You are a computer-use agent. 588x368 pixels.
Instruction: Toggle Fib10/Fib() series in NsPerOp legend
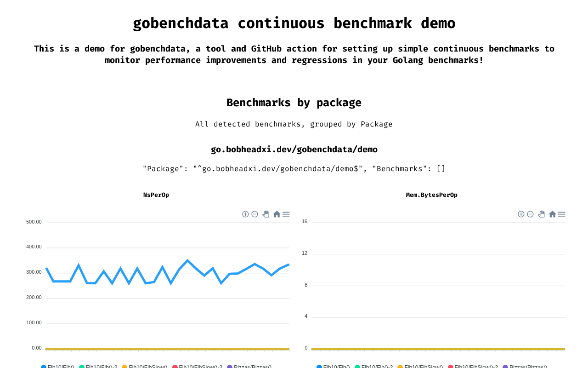tap(61, 367)
